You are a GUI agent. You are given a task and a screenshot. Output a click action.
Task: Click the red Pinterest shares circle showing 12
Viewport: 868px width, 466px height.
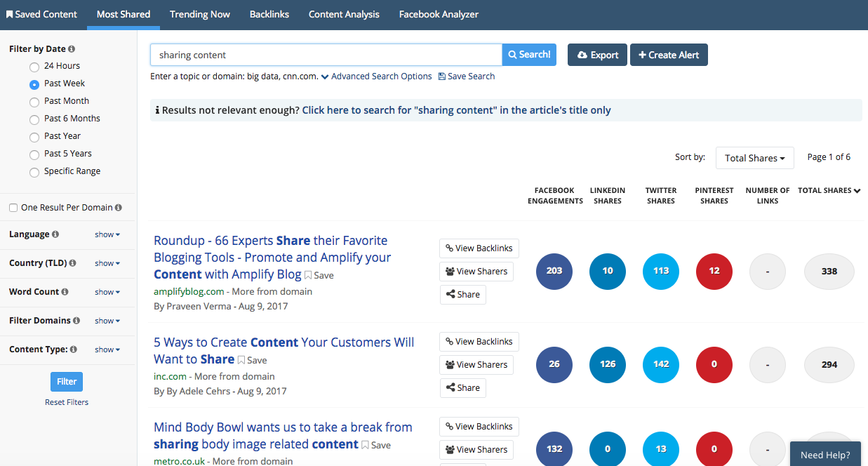coord(714,272)
